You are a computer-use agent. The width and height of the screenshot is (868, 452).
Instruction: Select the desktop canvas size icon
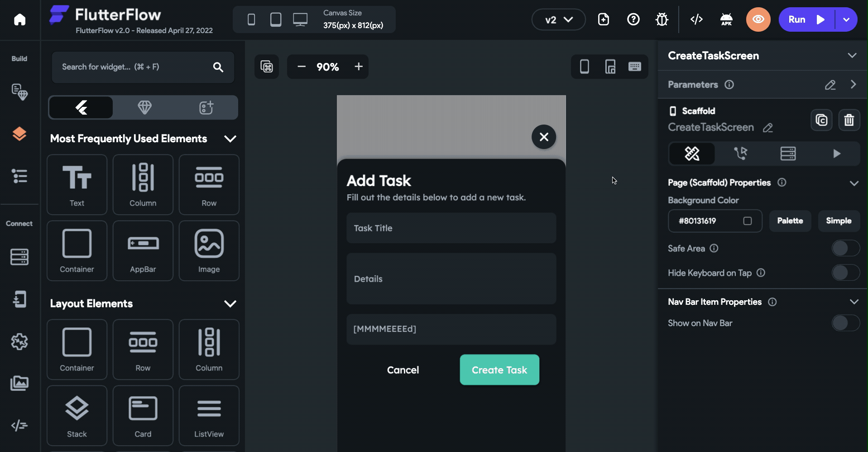(x=300, y=19)
